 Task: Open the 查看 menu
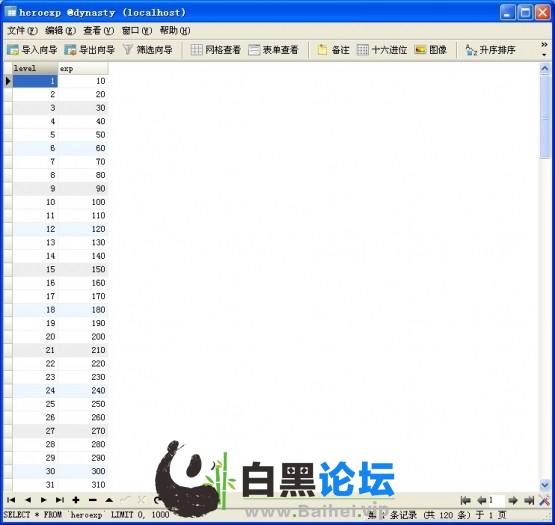click(x=98, y=31)
